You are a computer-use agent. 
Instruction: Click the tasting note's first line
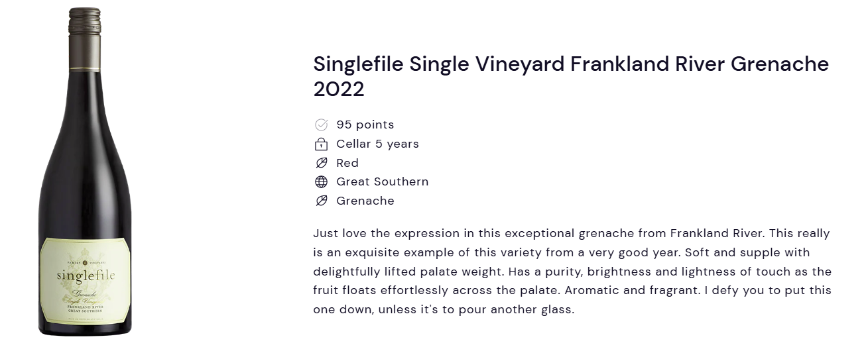click(572, 233)
